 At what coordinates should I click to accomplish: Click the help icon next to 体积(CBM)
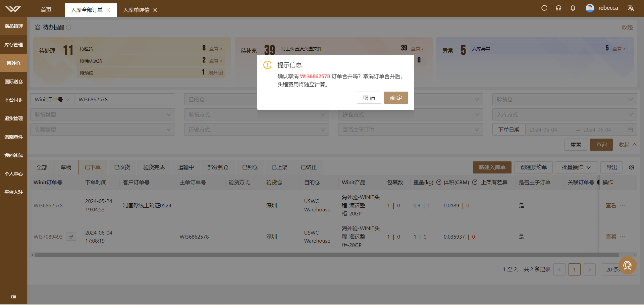[475, 182]
